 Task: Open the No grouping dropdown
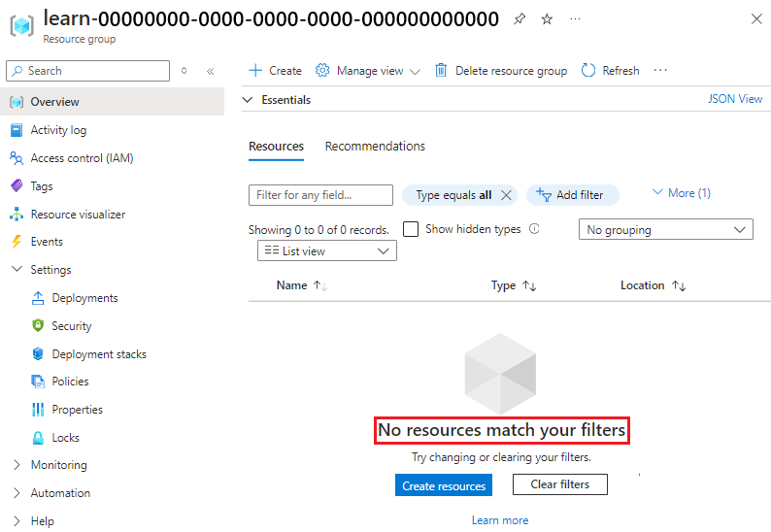point(666,230)
